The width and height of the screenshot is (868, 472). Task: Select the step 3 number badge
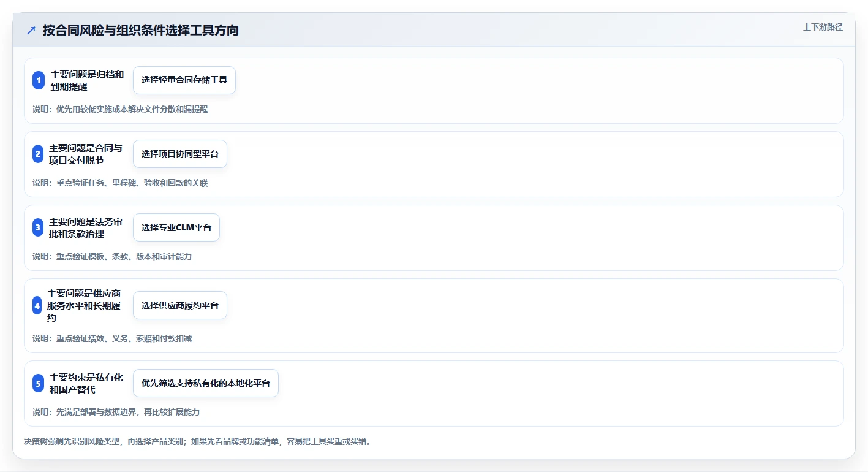tap(38, 227)
